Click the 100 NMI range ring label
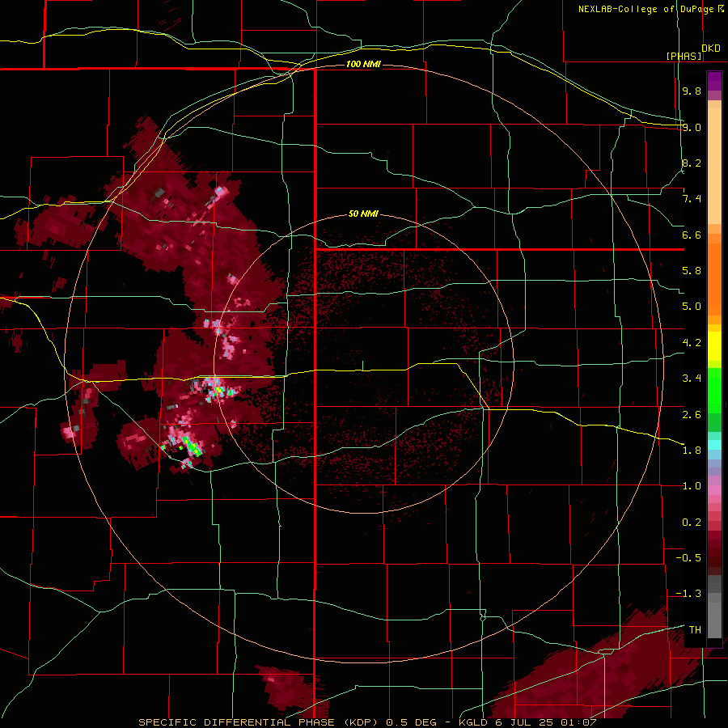728x728 pixels. point(363,64)
